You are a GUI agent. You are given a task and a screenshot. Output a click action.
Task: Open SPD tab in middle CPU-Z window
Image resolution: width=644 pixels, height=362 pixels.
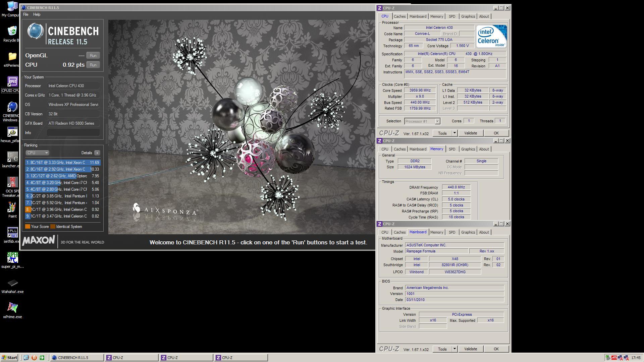(x=452, y=149)
